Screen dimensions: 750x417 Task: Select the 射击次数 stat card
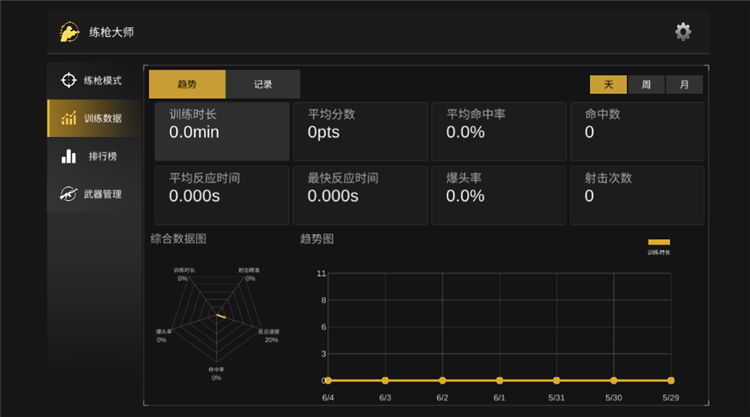[637, 195]
